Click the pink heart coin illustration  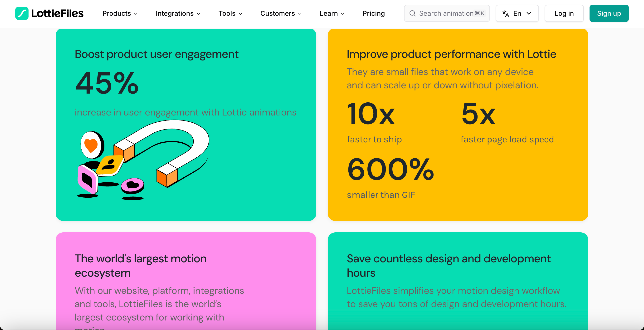[x=132, y=186]
